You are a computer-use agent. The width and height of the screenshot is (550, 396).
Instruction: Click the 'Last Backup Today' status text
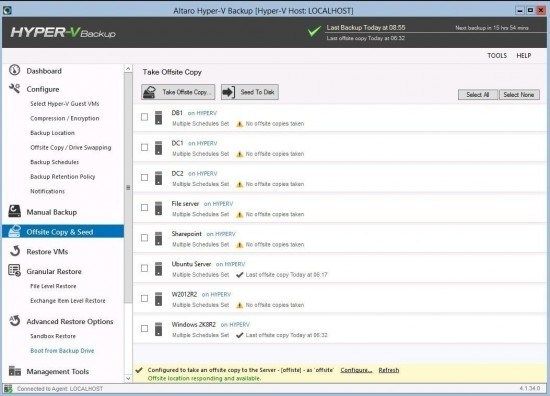click(366, 27)
